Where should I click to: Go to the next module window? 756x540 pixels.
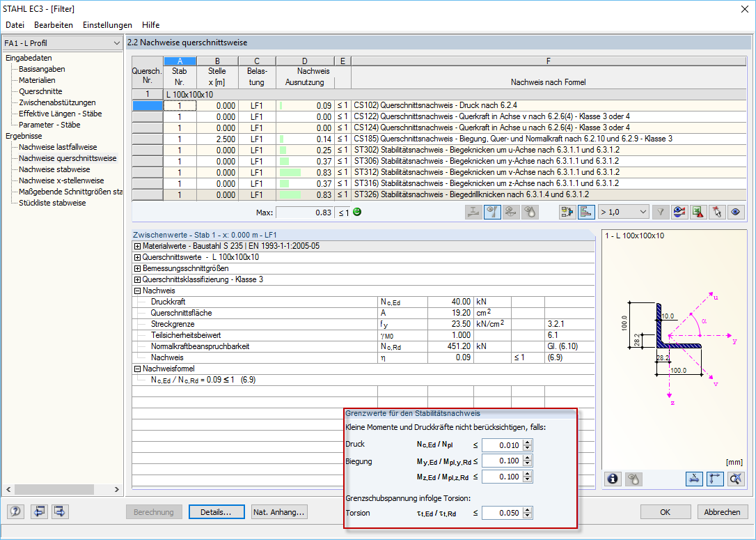tap(60, 511)
